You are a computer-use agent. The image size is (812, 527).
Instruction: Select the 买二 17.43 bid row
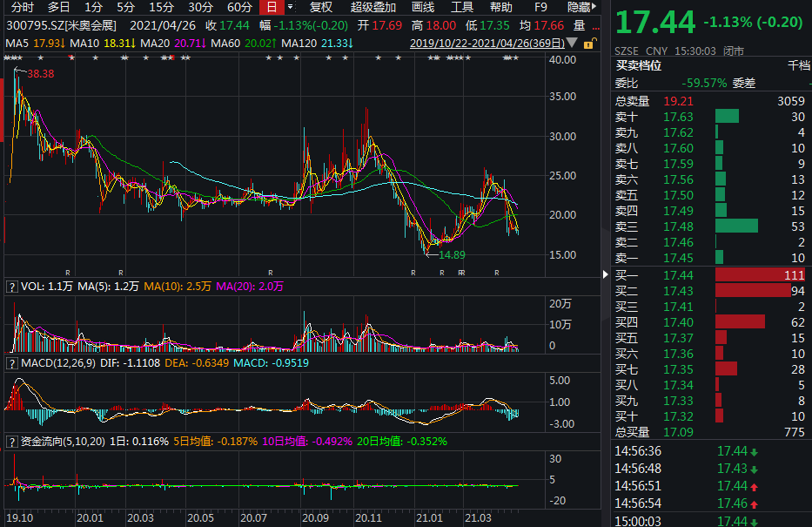(x=710, y=291)
